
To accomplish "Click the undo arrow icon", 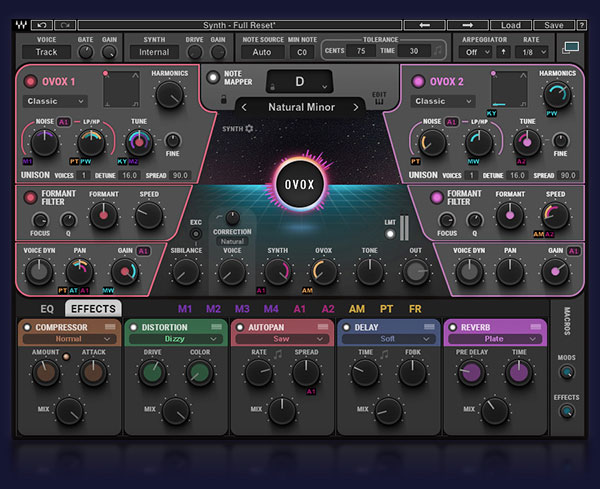I will coord(42,25).
